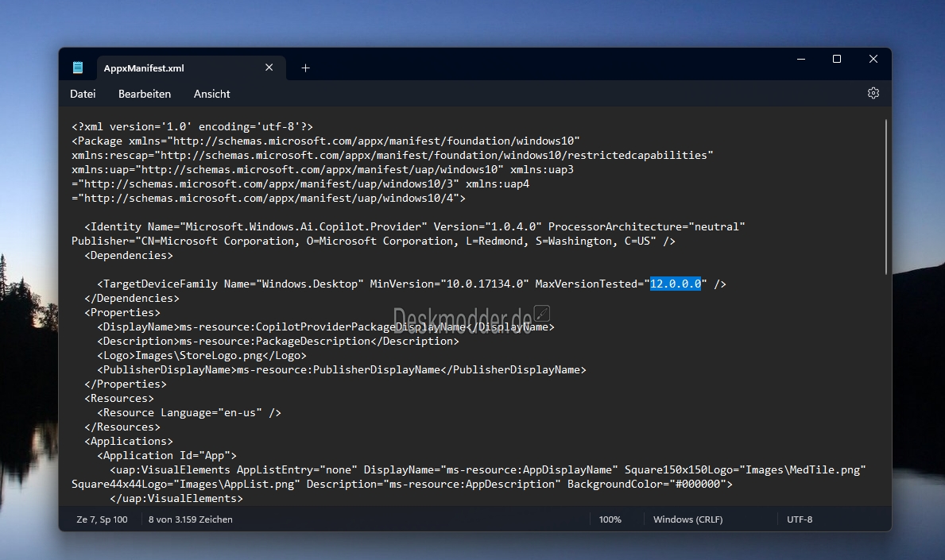
Task: Open Notepad settings gear icon
Action: tap(873, 94)
